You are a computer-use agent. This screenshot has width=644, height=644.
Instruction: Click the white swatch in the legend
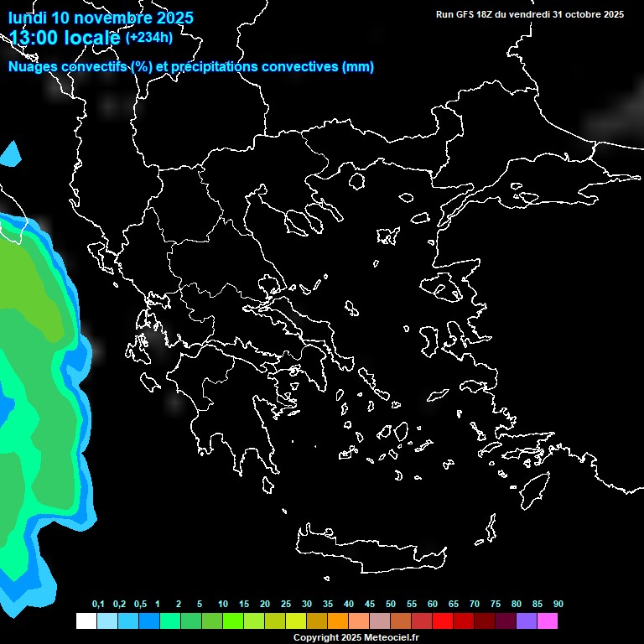tap(86, 621)
